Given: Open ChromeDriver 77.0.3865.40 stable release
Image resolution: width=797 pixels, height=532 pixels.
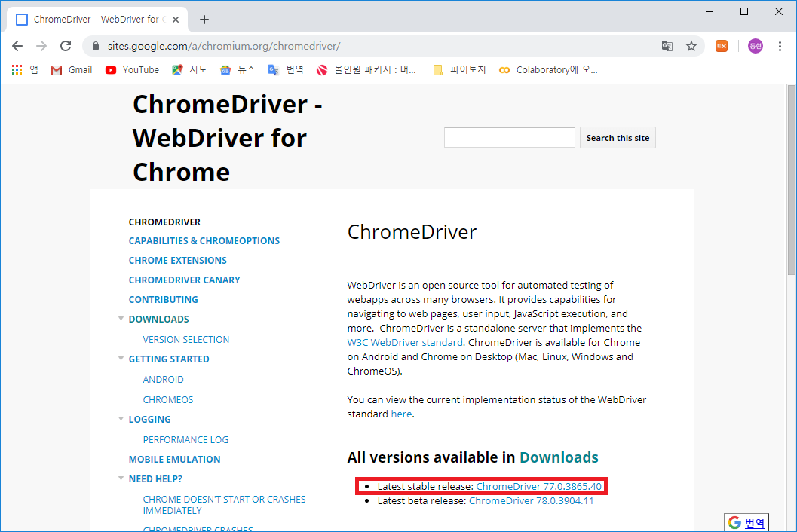Looking at the screenshot, I should [538, 486].
